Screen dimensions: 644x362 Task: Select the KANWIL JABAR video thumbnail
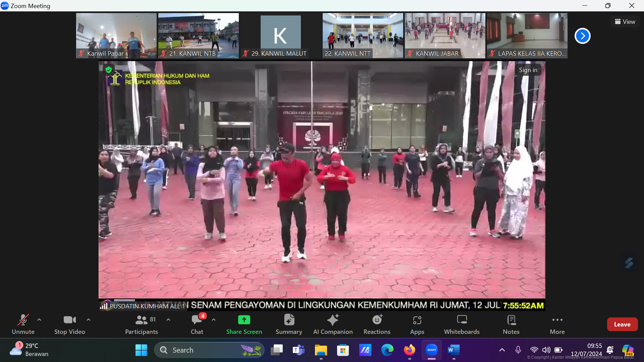445,36
